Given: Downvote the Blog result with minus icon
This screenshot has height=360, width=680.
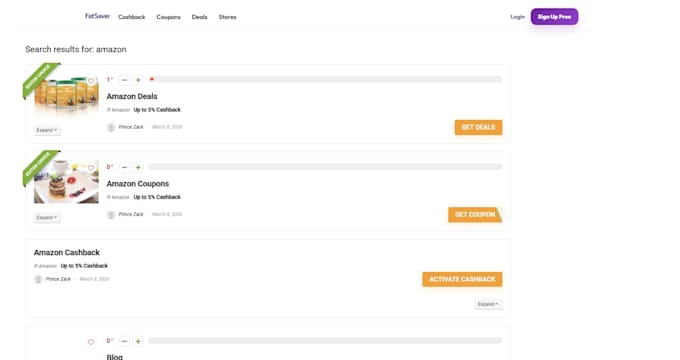Looking at the screenshot, I should tap(124, 341).
